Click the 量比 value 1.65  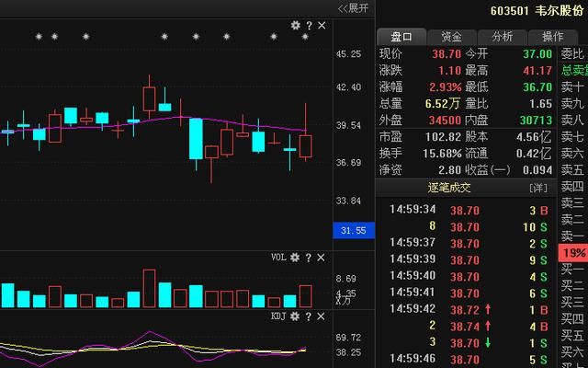[x=541, y=103]
